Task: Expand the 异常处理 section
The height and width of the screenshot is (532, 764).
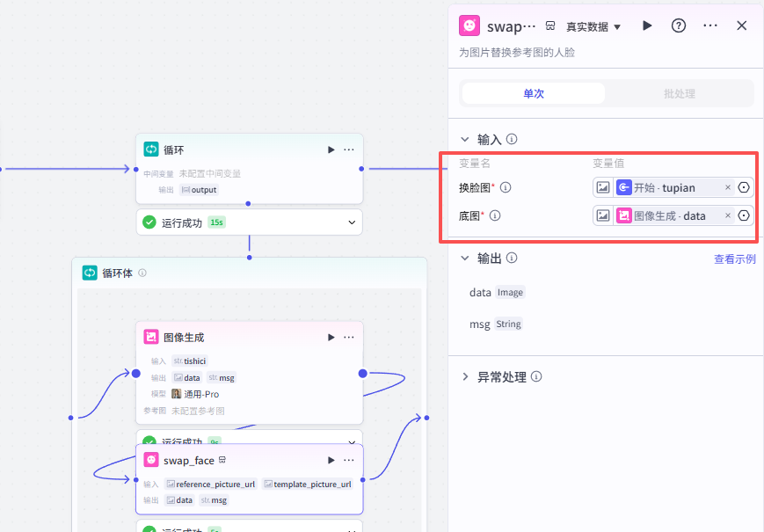Action: coord(465,376)
